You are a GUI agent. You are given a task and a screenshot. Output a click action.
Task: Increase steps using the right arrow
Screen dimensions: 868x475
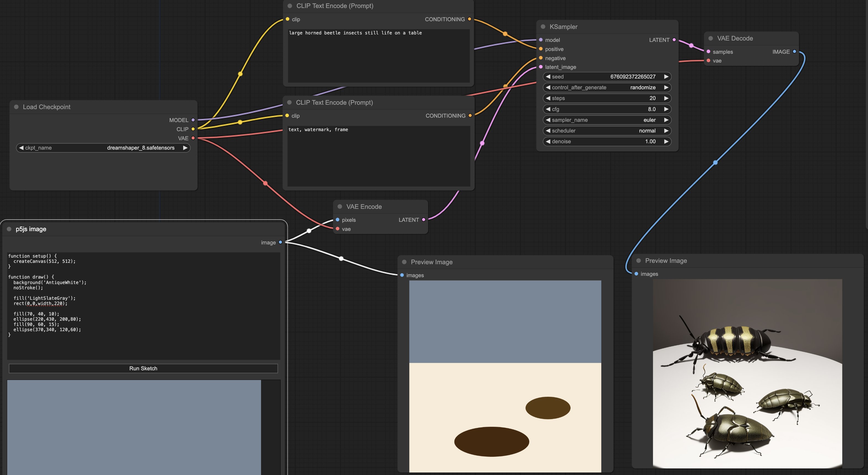(666, 98)
